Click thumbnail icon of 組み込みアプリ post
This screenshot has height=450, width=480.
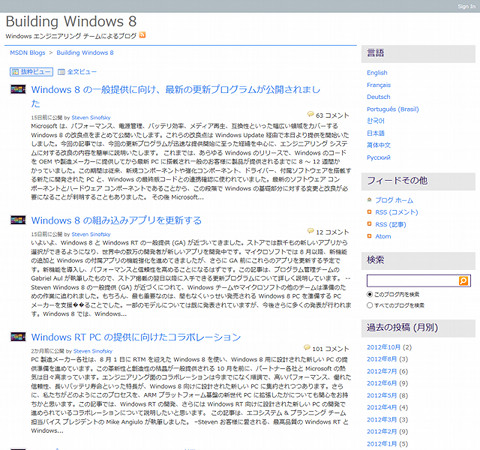(x=18, y=220)
